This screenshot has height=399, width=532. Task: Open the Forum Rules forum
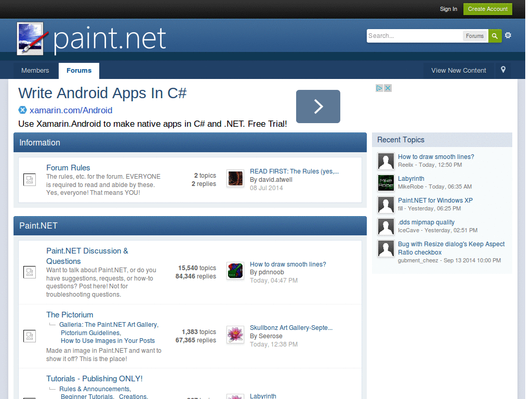click(x=68, y=168)
